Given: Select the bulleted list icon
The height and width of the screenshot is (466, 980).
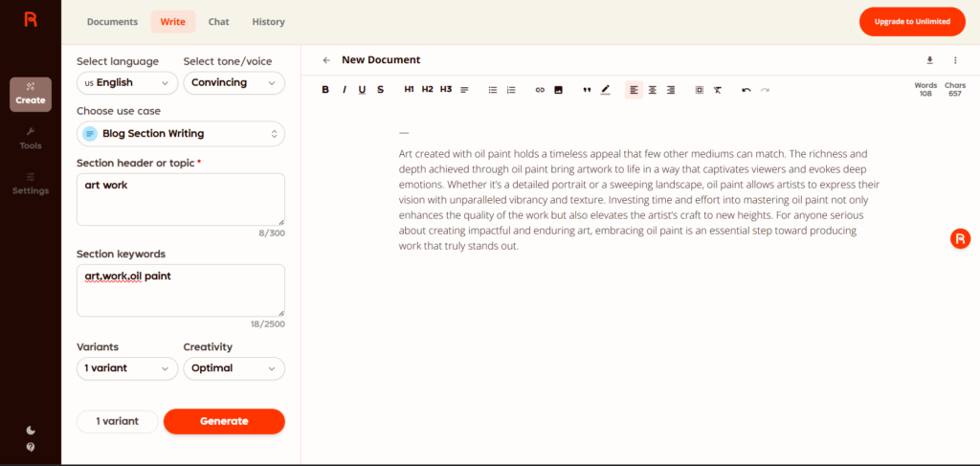Looking at the screenshot, I should pos(493,90).
